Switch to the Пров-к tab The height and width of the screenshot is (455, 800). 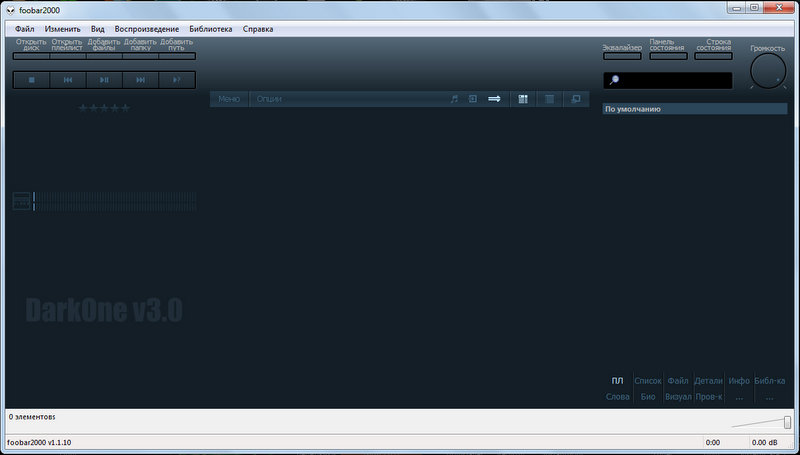709,397
